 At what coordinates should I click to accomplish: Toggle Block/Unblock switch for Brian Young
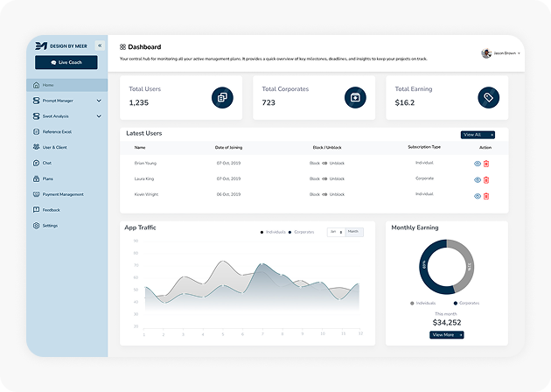(x=324, y=163)
